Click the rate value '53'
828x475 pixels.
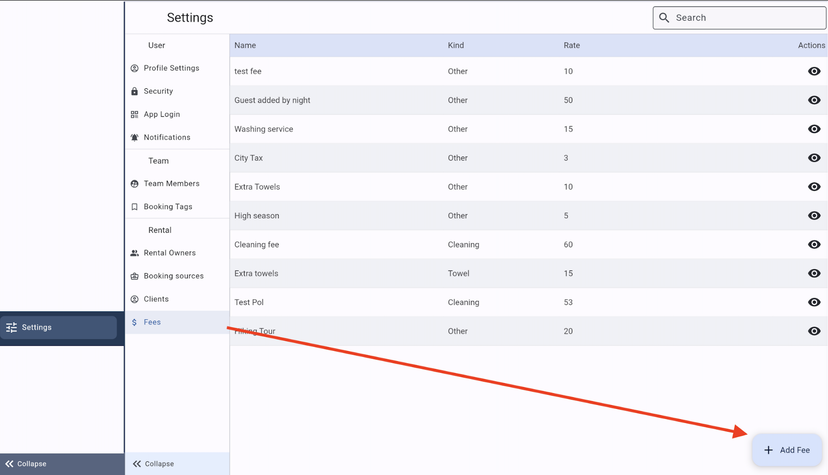(568, 302)
